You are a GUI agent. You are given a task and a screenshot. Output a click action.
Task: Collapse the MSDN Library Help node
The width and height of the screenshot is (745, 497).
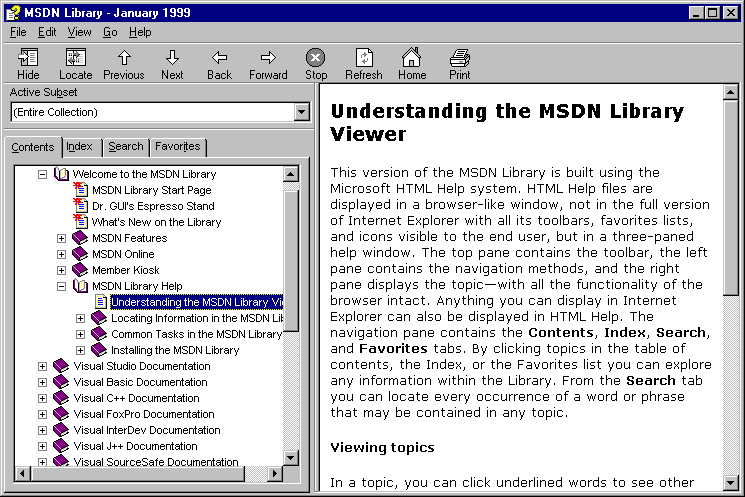[x=62, y=286]
